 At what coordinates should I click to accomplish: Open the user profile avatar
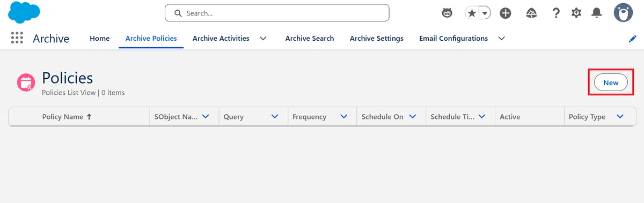tap(623, 13)
